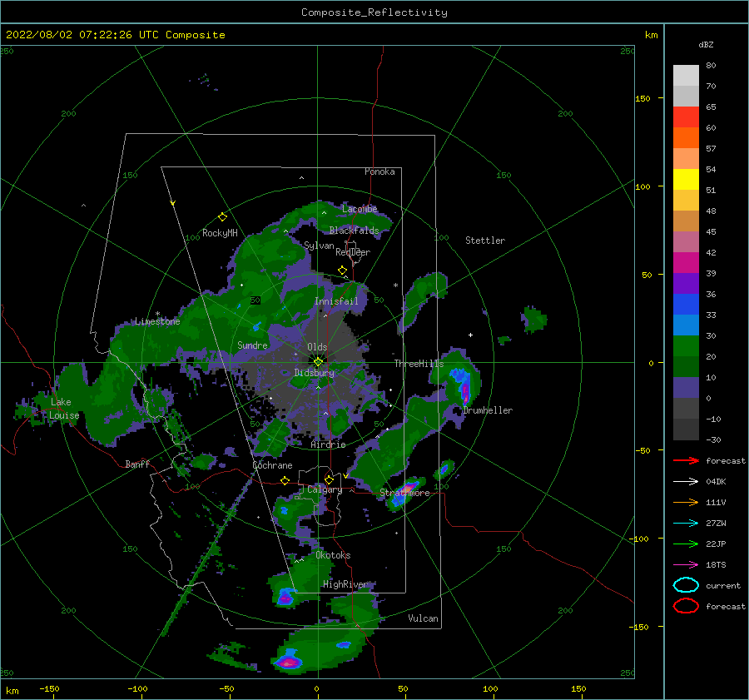Click the ThreeHills city label
This screenshot has height=700, width=749.
point(419,364)
